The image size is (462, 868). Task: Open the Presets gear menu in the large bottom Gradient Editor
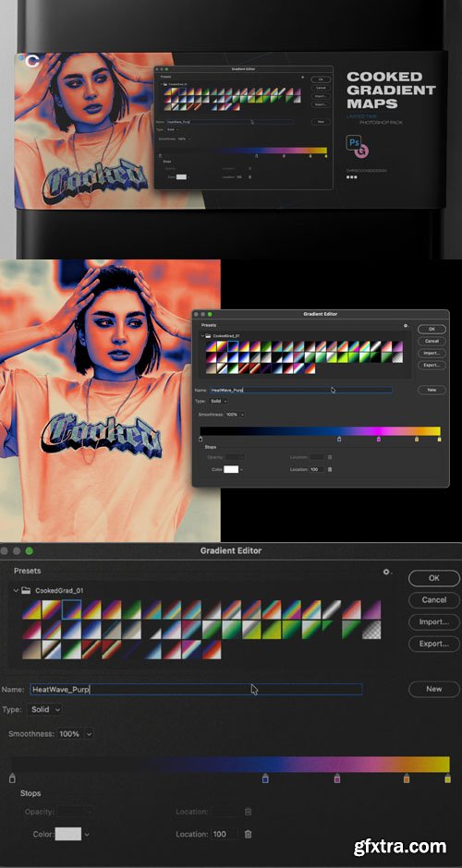(x=387, y=572)
